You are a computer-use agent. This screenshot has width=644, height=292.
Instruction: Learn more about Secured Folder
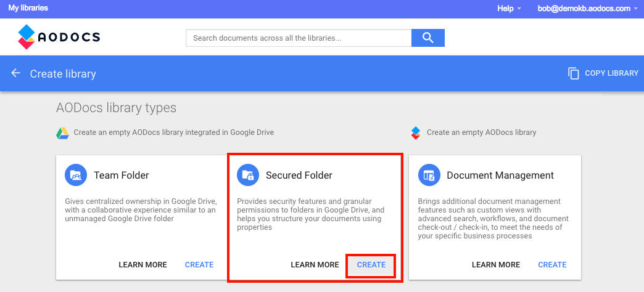[315, 265]
